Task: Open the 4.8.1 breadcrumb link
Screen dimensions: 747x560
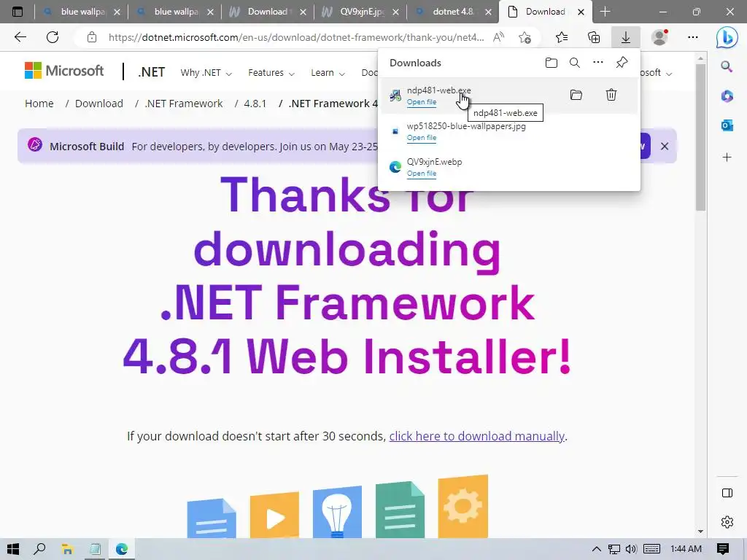Action: coord(255,104)
